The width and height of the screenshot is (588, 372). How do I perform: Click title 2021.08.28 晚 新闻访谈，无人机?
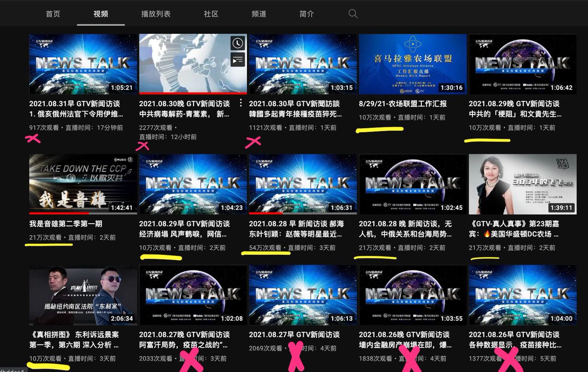pyautogui.click(x=405, y=229)
